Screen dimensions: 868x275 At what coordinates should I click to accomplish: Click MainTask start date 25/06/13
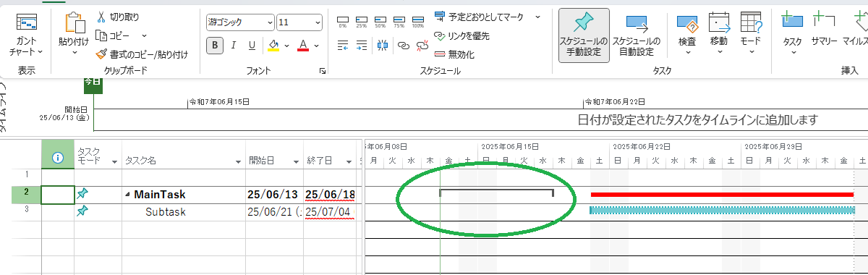point(275,195)
